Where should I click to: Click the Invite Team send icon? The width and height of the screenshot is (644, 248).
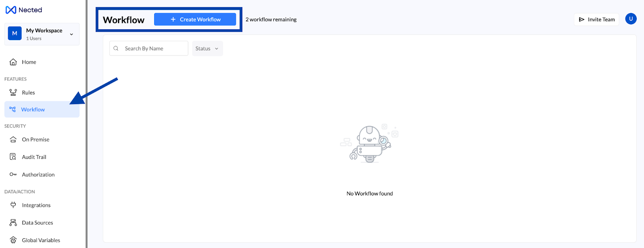[x=582, y=19]
